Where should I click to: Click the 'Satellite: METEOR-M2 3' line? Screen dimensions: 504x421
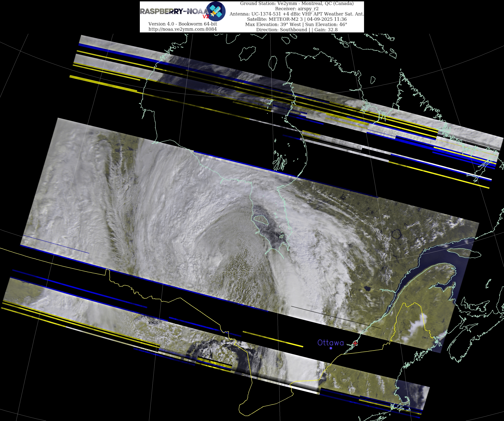[297, 19]
